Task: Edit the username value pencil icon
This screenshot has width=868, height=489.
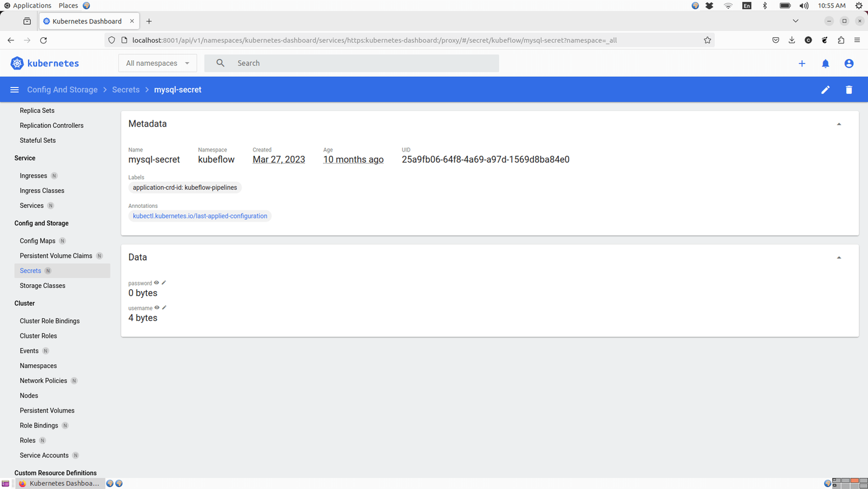Action: coord(164,308)
